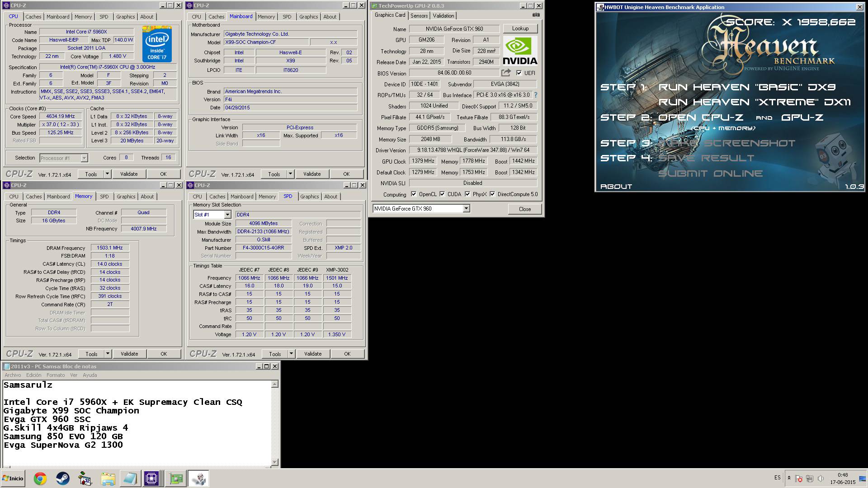Click the Bus Interface question mark icon
The height and width of the screenshot is (488, 868).
pyautogui.click(x=536, y=95)
